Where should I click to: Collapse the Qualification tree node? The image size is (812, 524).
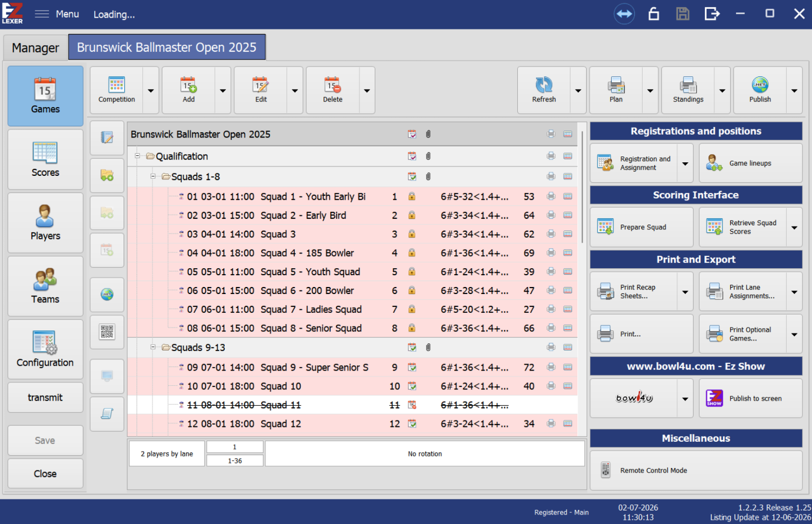point(138,156)
